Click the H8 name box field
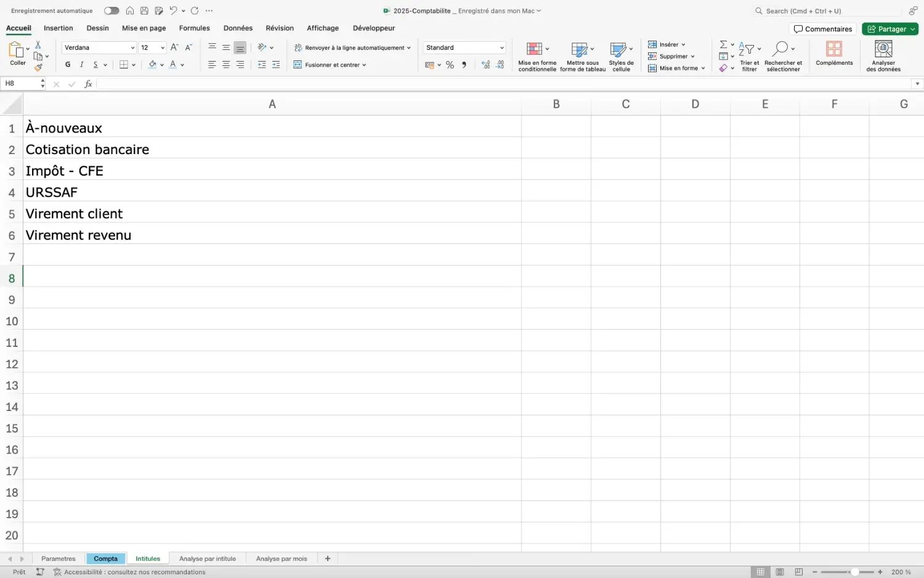Viewport: 924px width, 578px height. 22,84
